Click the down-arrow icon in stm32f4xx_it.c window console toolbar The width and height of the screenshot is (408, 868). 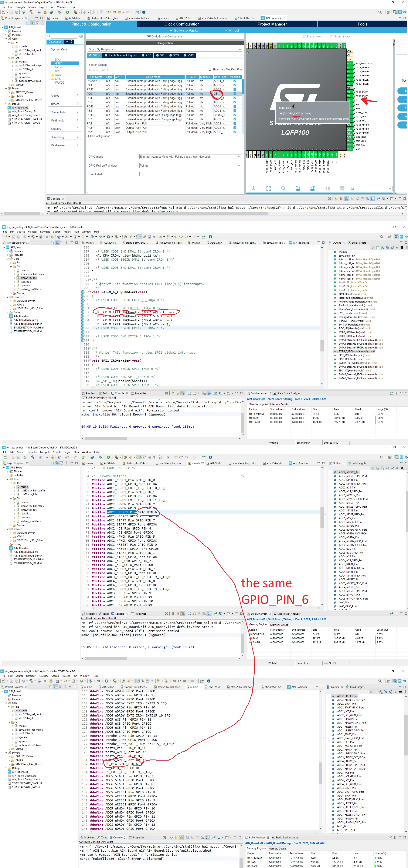(173, 393)
